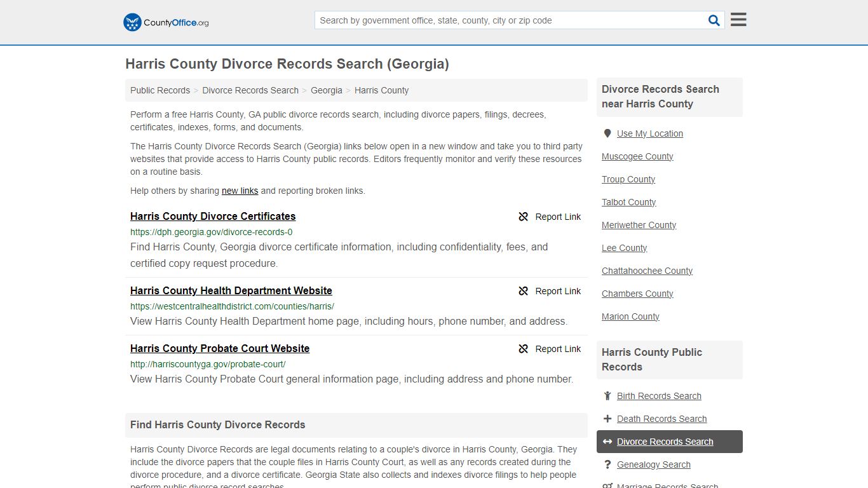The image size is (868, 488).
Task: Click the page title Harris County Divorce Records Search
Action: 287,64
